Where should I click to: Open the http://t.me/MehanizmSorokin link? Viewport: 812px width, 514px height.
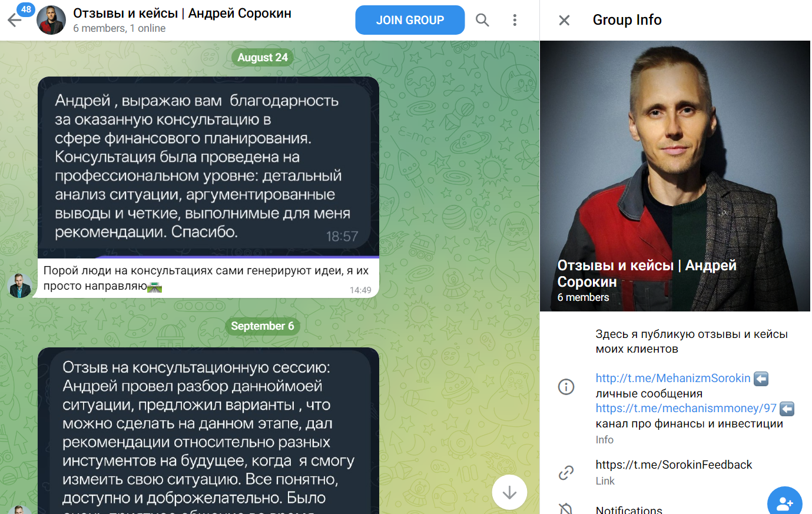click(x=673, y=378)
